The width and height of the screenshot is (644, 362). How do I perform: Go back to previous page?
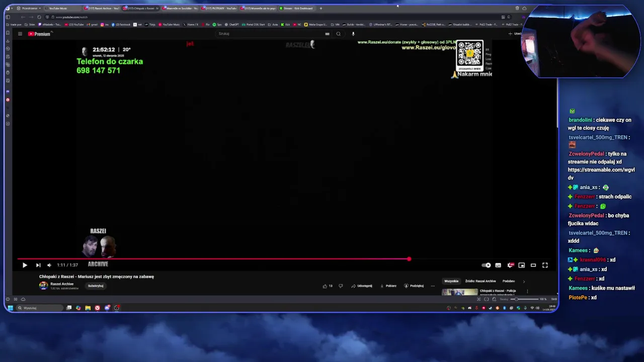23,17
